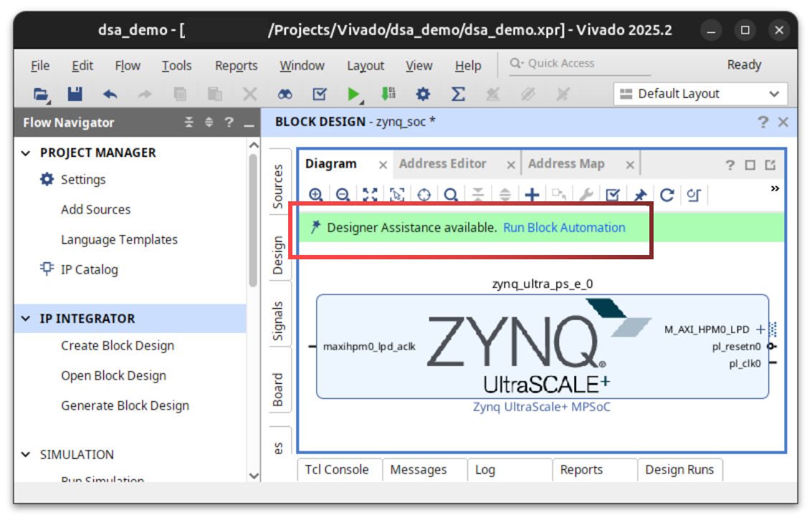Open the Reports menu
Viewport: 812px width, 520px height.
click(x=236, y=66)
